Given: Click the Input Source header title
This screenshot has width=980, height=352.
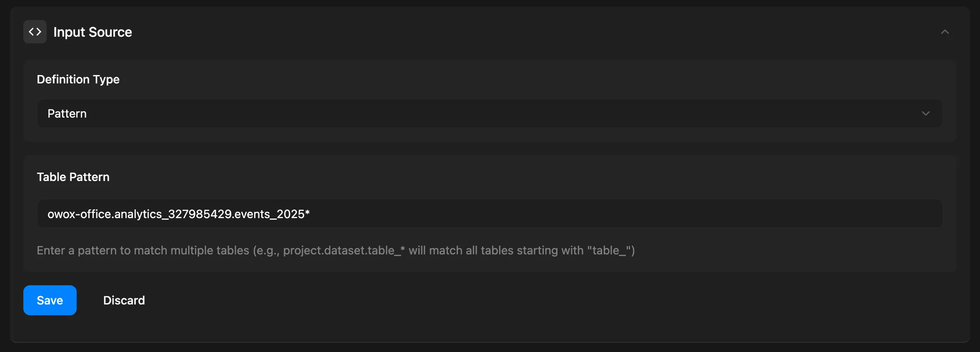Looking at the screenshot, I should [x=92, y=32].
